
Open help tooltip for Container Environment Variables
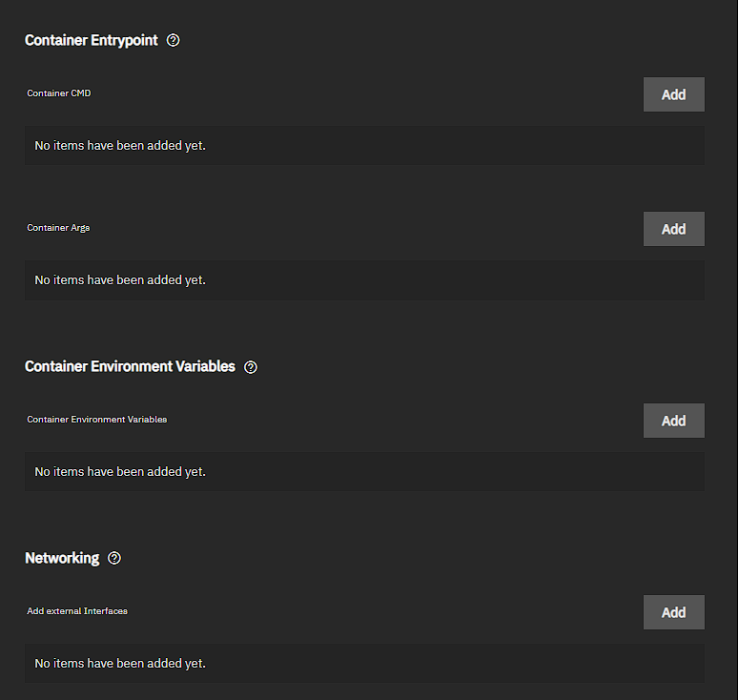[x=251, y=367]
